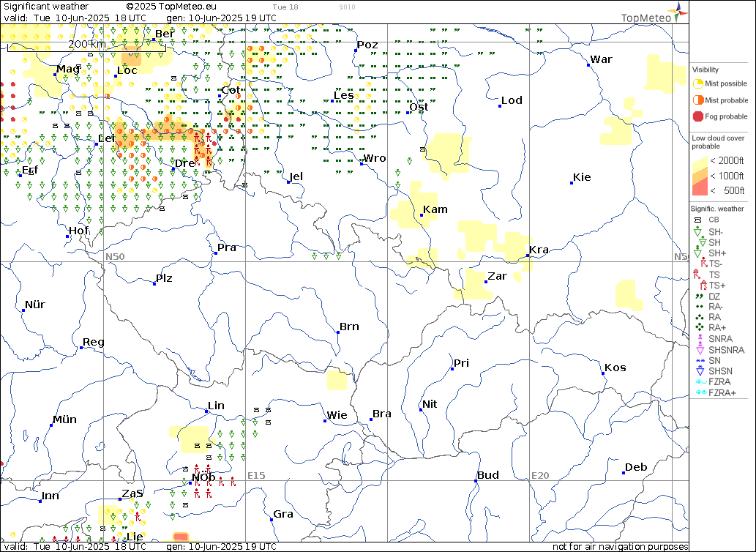
Task: Click the SHSN snow shower legend symbol
Action: [700, 370]
